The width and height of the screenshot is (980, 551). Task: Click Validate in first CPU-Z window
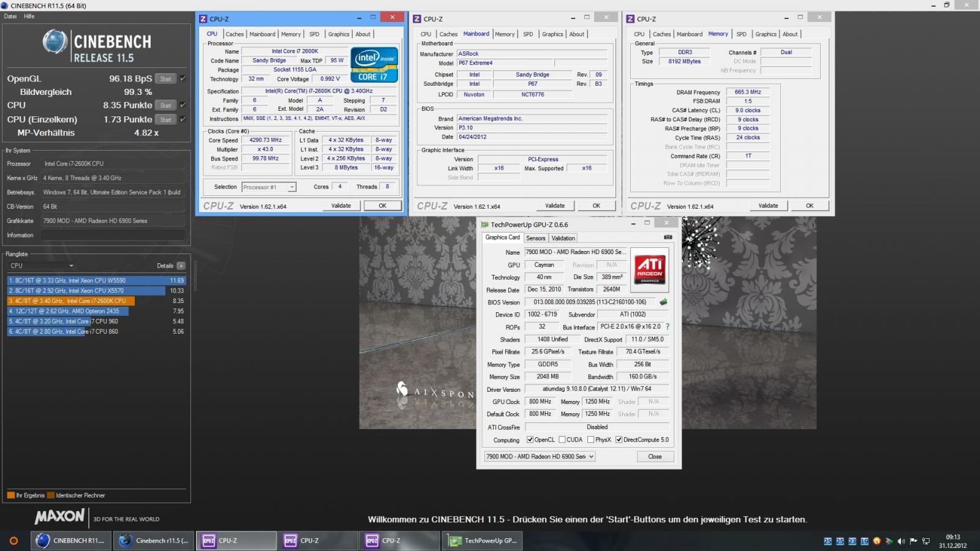[x=341, y=206]
